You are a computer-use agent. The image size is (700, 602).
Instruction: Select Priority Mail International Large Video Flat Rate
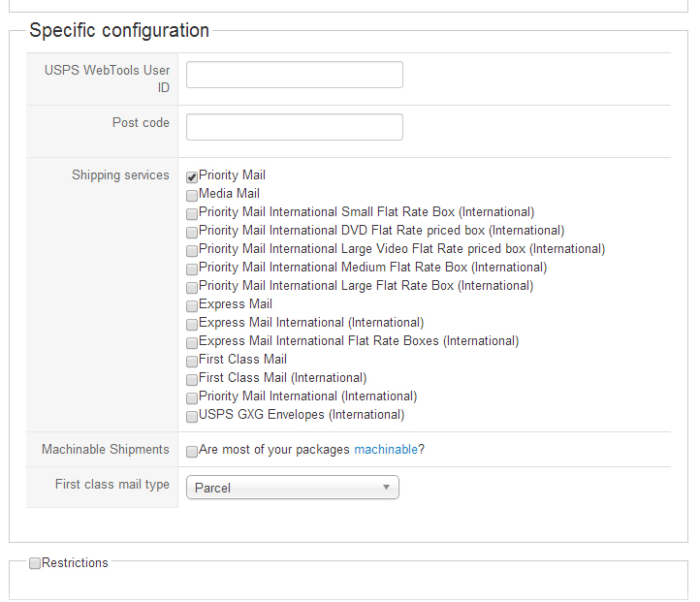coord(192,250)
